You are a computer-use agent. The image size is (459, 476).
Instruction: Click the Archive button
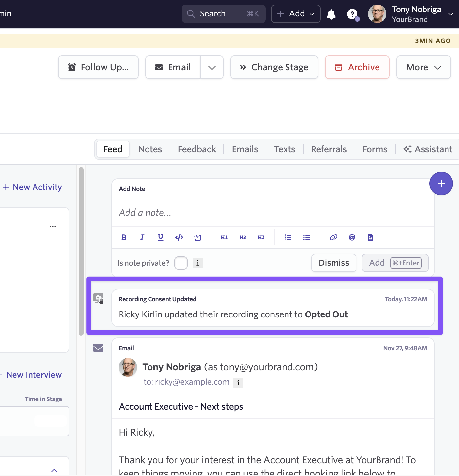(x=357, y=67)
